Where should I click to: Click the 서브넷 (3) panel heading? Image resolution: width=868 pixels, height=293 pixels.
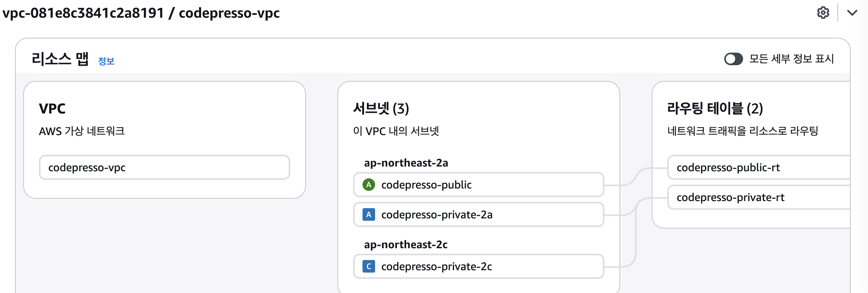(x=381, y=108)
